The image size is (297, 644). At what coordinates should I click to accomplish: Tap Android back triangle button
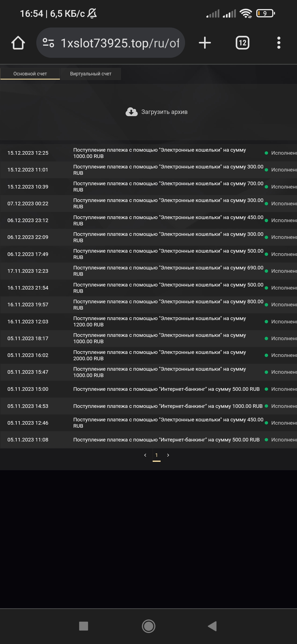click(212, 626)
